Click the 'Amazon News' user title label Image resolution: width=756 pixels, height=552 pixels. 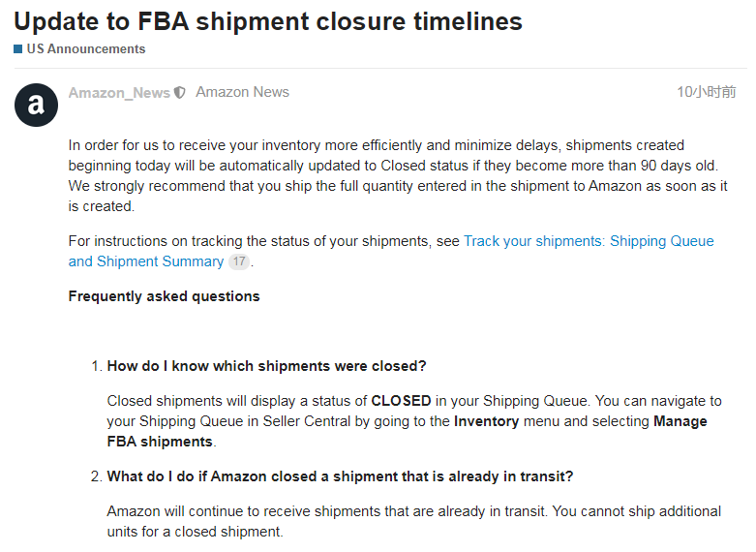coord(242,92)
